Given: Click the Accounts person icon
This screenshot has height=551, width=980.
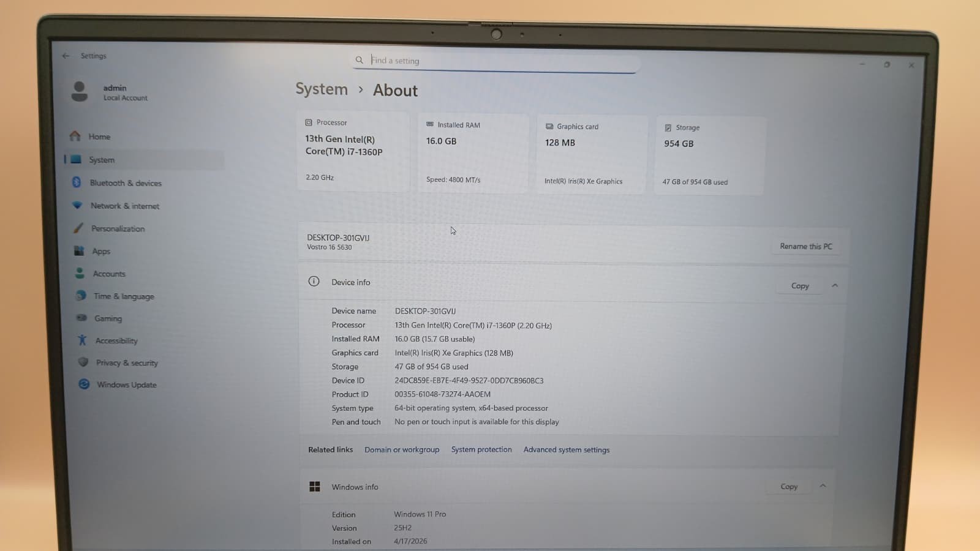Looking at the screenshot, I should tap(80, 273).
